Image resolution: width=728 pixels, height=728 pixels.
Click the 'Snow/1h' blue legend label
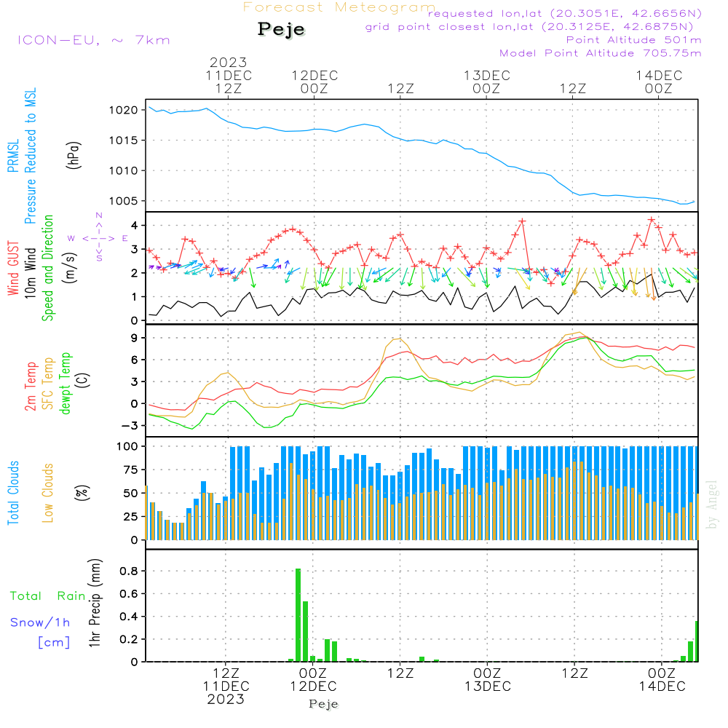(40, 622)
